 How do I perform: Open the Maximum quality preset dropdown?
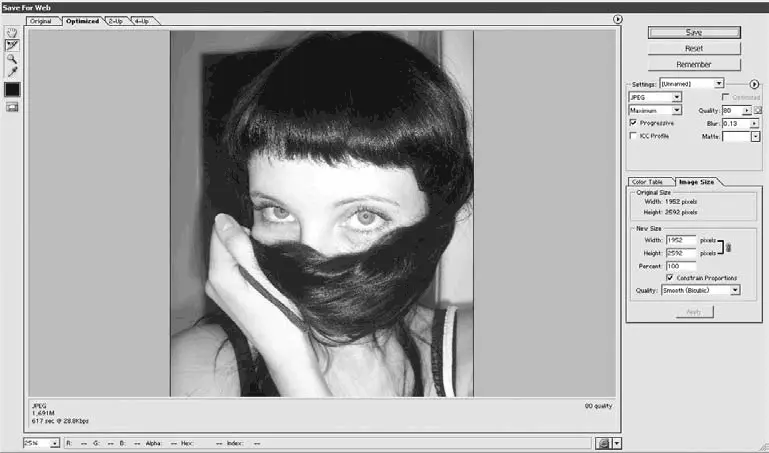pos(654,110)
